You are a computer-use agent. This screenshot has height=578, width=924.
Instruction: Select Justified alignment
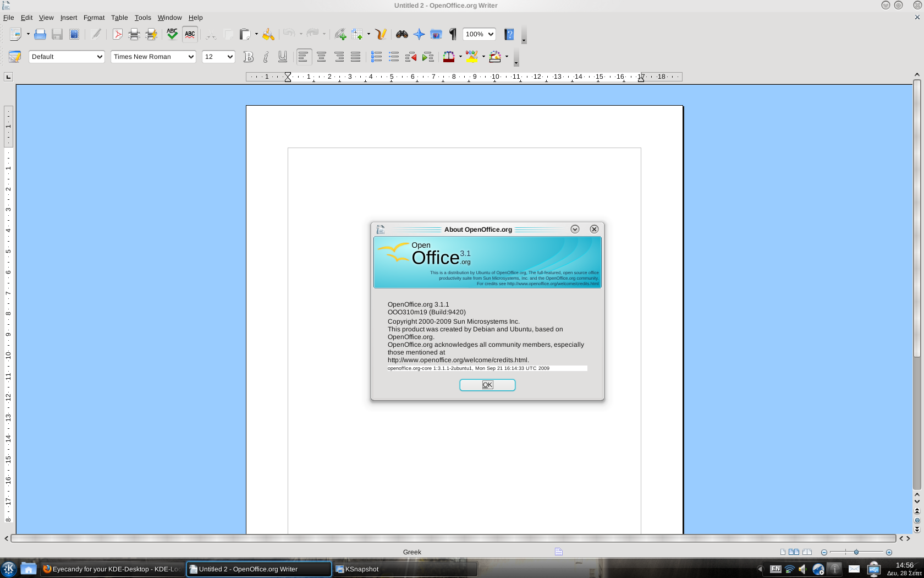356,57
